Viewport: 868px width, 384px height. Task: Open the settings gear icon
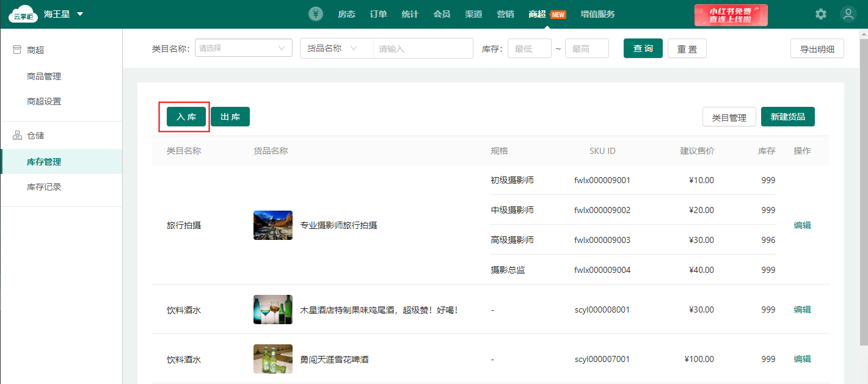[821, 14]
